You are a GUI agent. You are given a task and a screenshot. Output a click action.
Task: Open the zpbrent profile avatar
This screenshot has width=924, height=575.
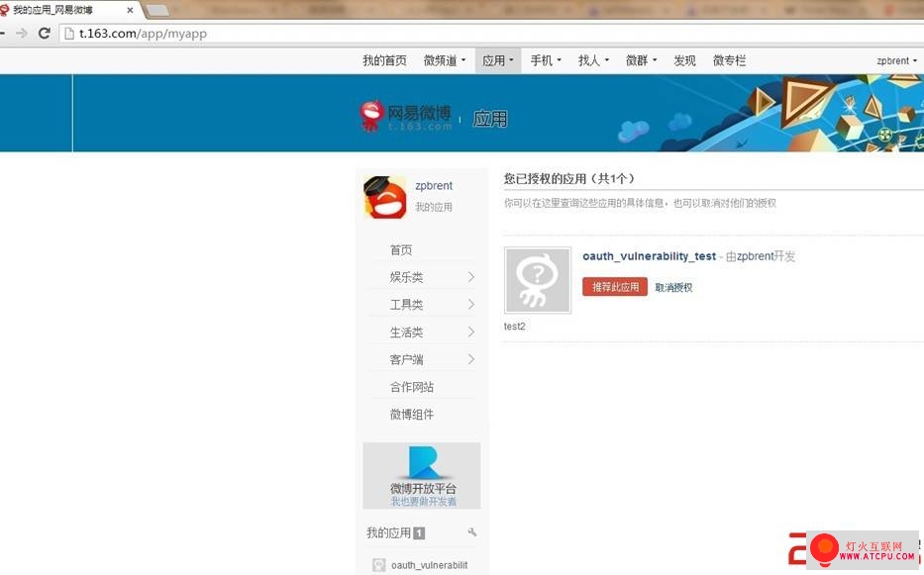coord(385,197)
